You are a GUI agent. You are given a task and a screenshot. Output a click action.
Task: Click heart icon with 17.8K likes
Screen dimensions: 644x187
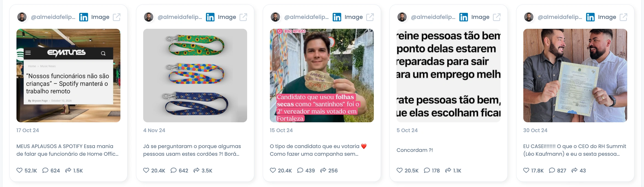[526, 170]
